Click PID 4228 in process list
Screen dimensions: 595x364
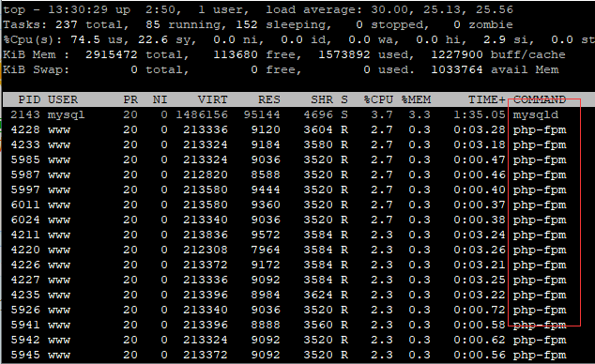click(25, 129)
